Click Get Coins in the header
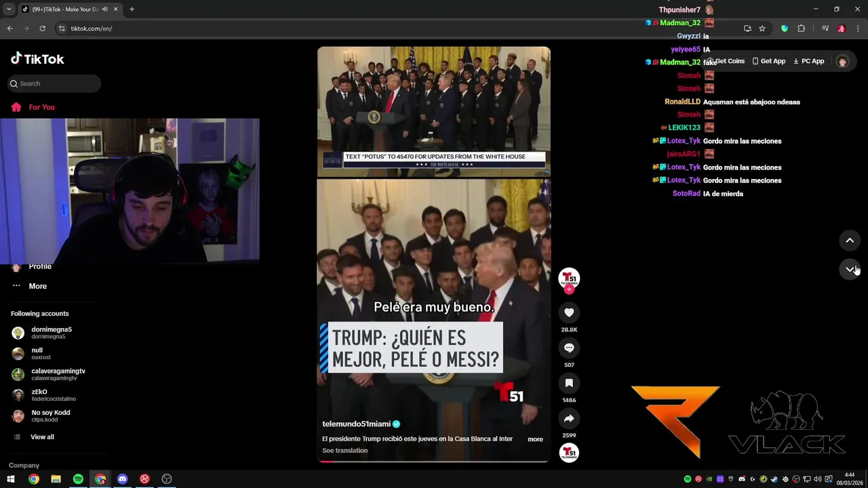This screenshot has width=868, height=488. [x=726, y=61]
